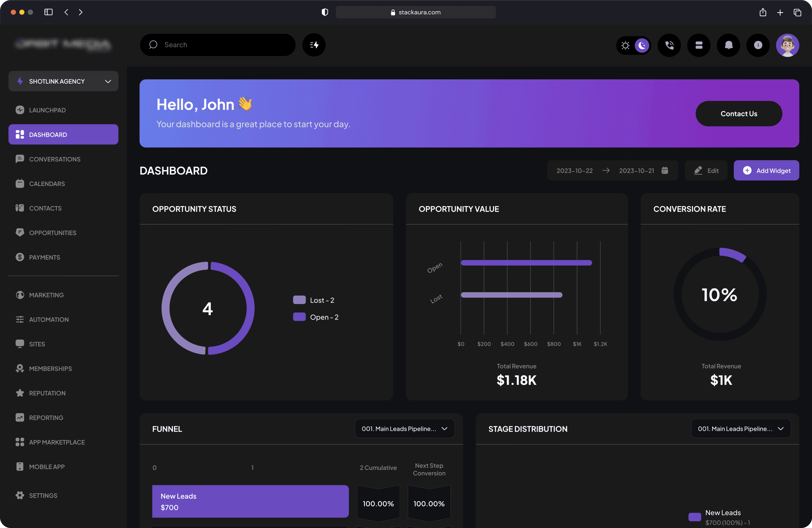
Task: Open the Opportunities section
Action: (53, 233)
